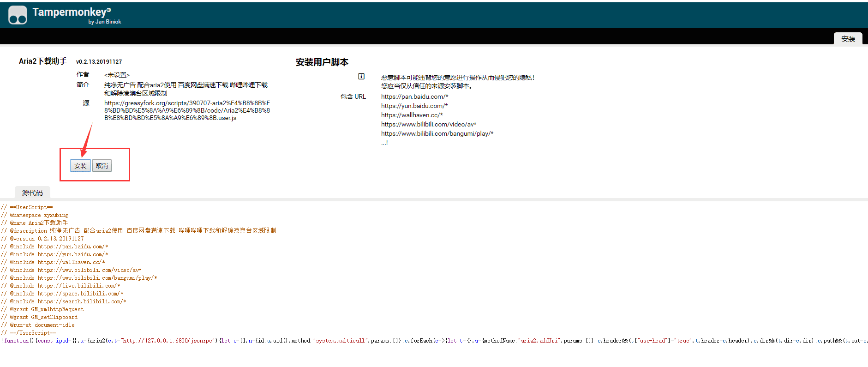Click the @include space.bilibili.com code line
The width and height of the screenshot is (868, 367).
pos(62,294)
